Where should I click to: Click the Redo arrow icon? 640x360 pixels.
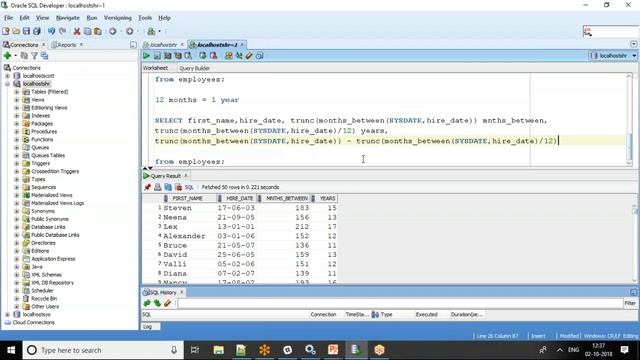click(x=62, y=31)
